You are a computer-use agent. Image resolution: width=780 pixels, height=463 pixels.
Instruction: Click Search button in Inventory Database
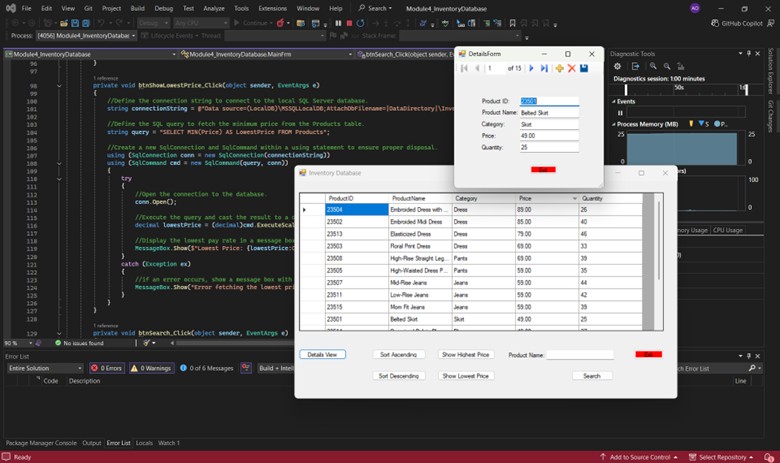(592, 376)
